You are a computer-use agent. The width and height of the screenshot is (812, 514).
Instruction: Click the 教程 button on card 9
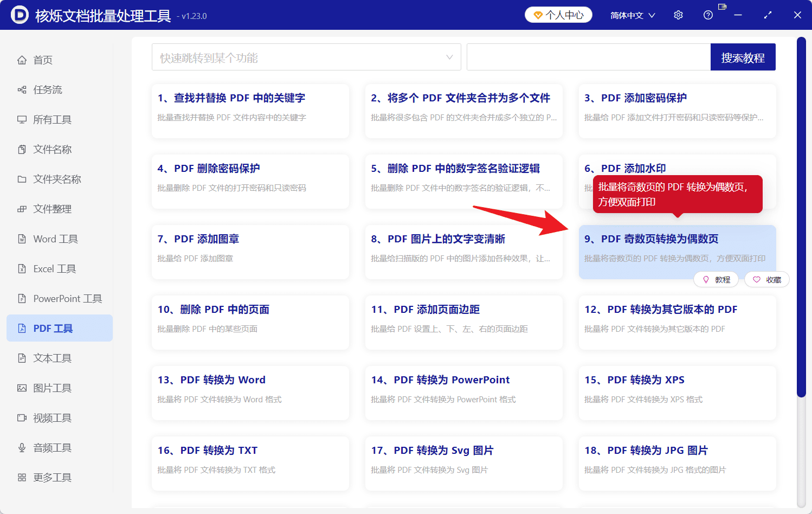pyautogui.click(x=716, y=280)
